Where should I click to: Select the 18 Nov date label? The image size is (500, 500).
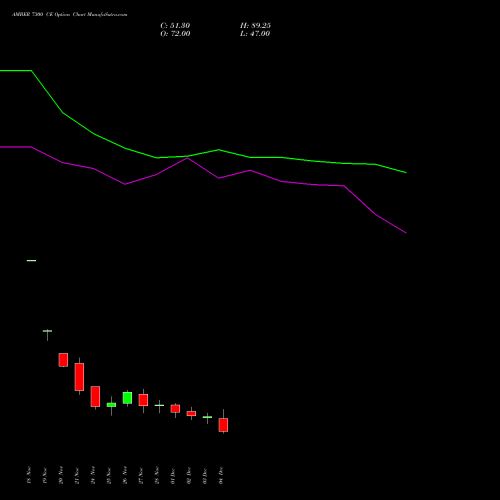[29, 475]
